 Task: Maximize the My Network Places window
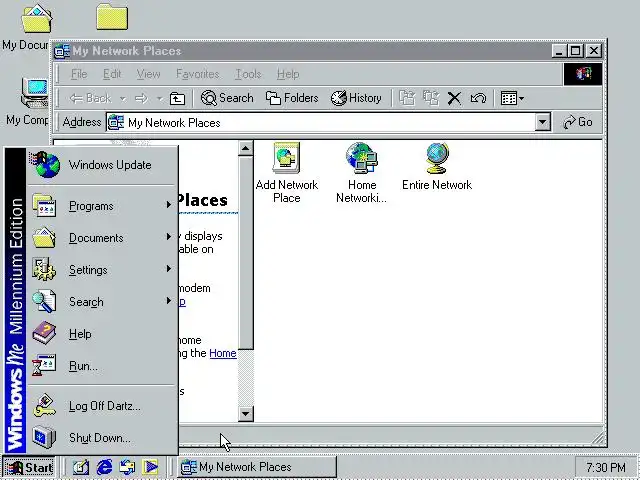576,51
